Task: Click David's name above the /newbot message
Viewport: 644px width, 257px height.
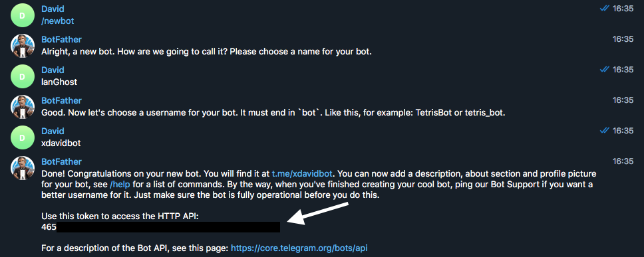Action: (x=53, y=9)
